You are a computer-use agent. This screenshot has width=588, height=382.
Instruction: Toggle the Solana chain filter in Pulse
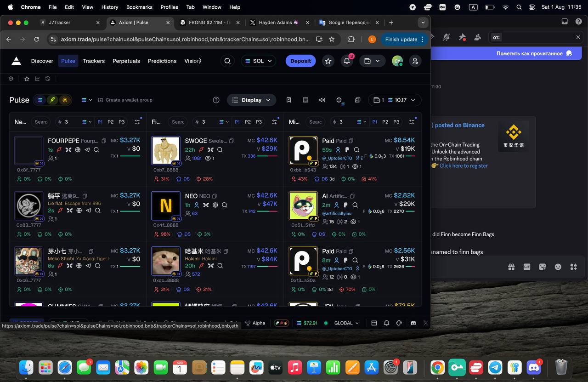tap(40, 100)
